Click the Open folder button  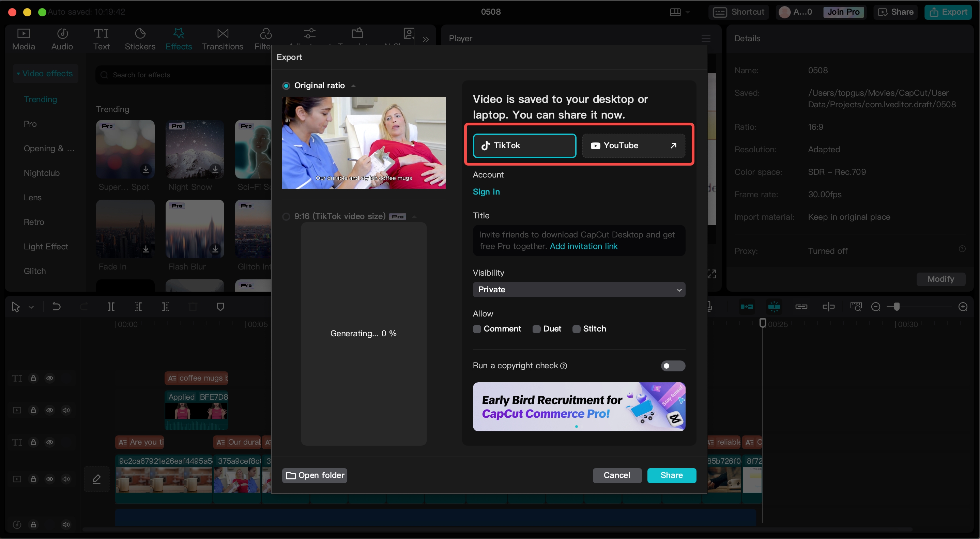click(315, 475)
